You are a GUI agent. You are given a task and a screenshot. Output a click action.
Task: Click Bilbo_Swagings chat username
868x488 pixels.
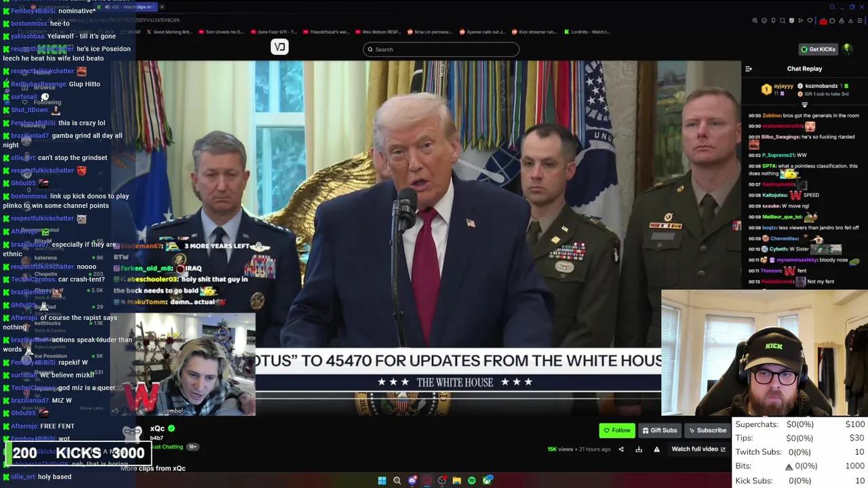click(x=781, y=137)
